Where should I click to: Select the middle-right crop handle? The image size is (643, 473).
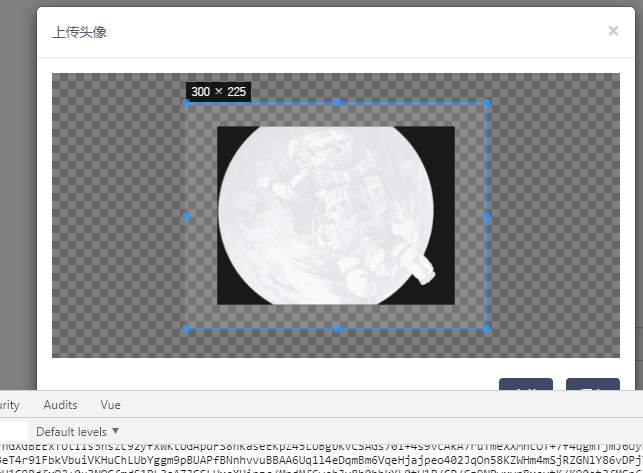pyautogui.click(x=486, y=217)
